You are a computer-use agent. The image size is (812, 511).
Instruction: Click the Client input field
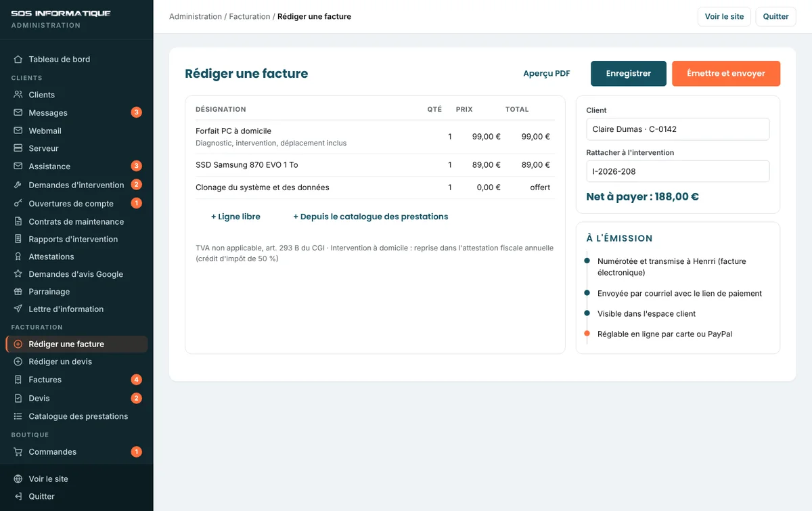678,129
